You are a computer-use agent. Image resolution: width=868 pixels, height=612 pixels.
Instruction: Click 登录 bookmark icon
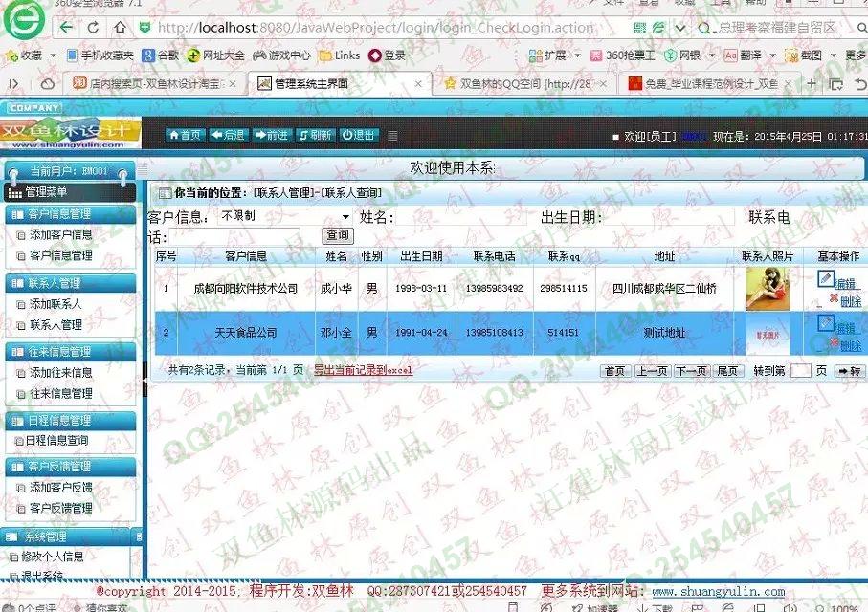[x=388, y=55]
